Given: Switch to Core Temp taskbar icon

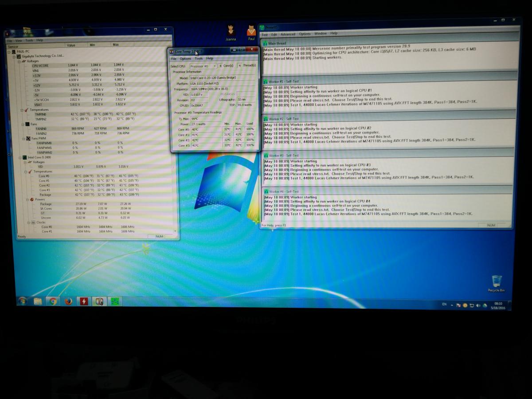Looking at the screenshot, I should tap(99, 301).
